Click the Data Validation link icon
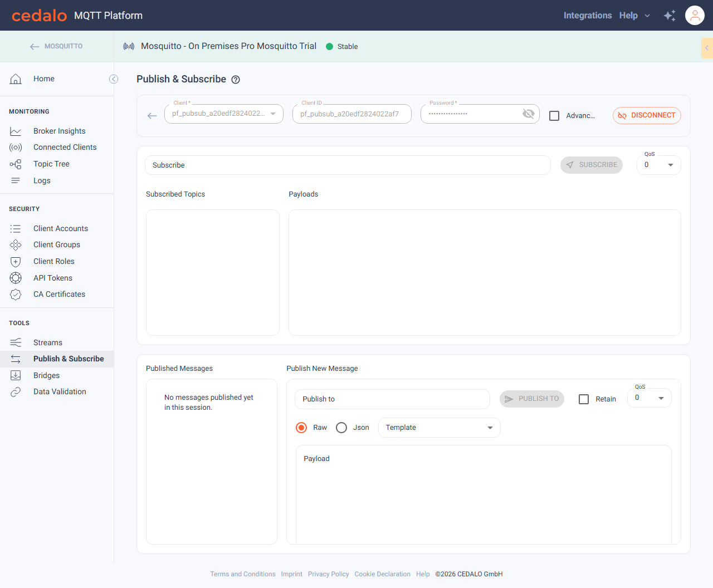The width and height of the screenshot is (713, 588). 16,392
